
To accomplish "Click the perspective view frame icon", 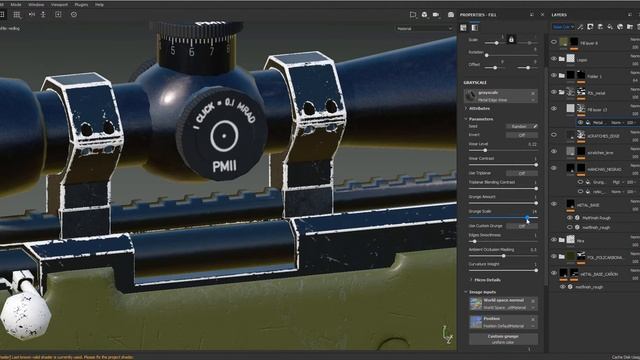I will click(413, 15).
